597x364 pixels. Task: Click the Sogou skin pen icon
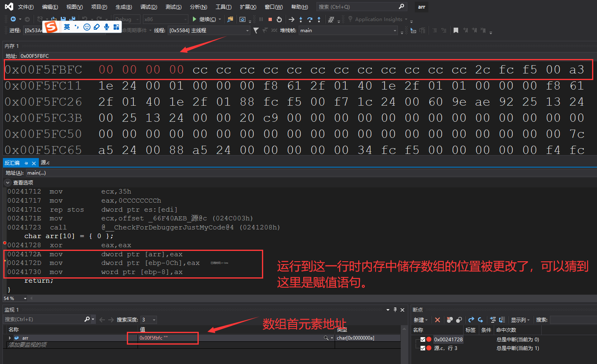(97, 27)
